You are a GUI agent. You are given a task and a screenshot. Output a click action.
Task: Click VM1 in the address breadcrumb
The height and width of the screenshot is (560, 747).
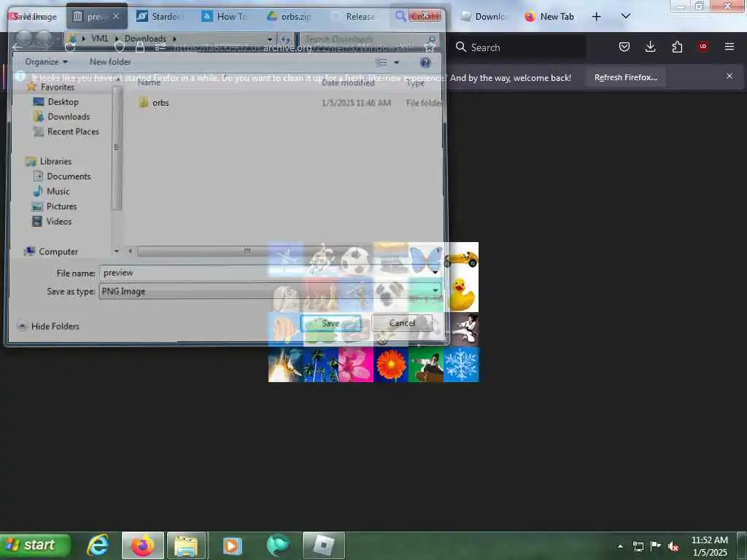(99, 39)
